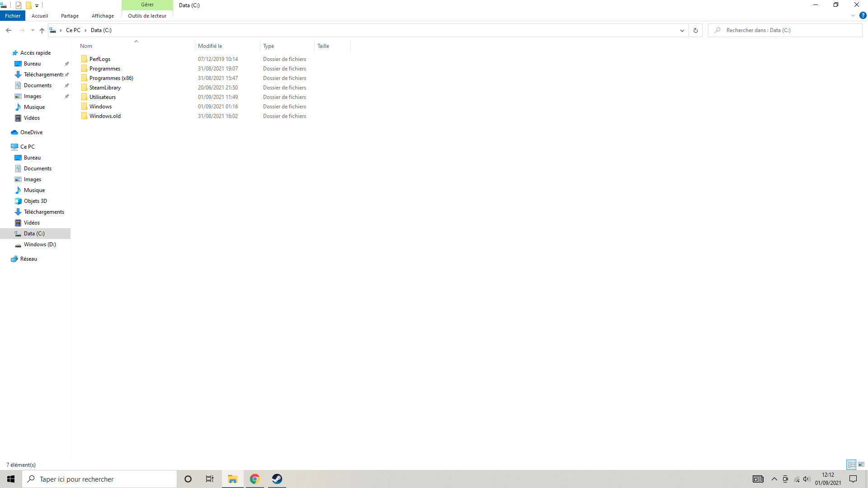Image resolution: width=868 pixels, height=488 pixels.
Task: Click Ce PC in breadcrumb path
Action: (x=73, y=30)
